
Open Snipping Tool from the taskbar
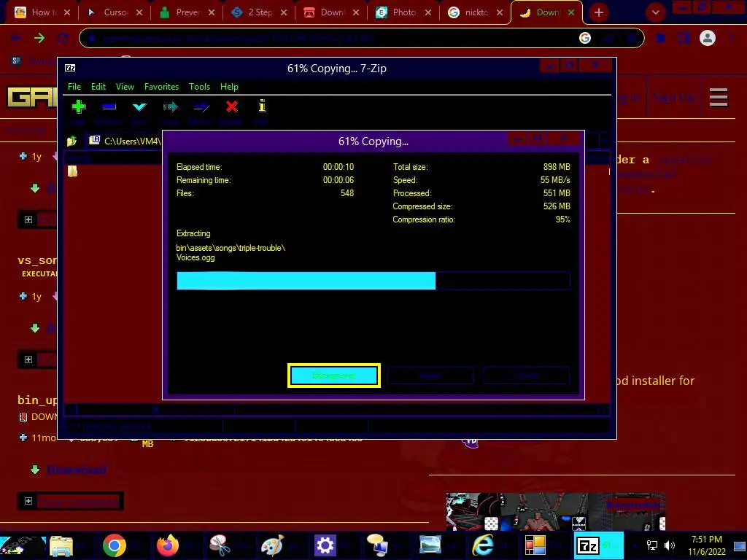pyautogui.click(x=220, y=545)
